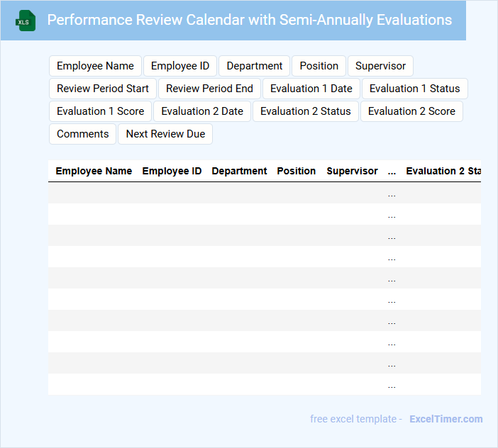The image size is (498, 448).
Task: Open the ExcelTimer.com link
Action: pos(446,419)
